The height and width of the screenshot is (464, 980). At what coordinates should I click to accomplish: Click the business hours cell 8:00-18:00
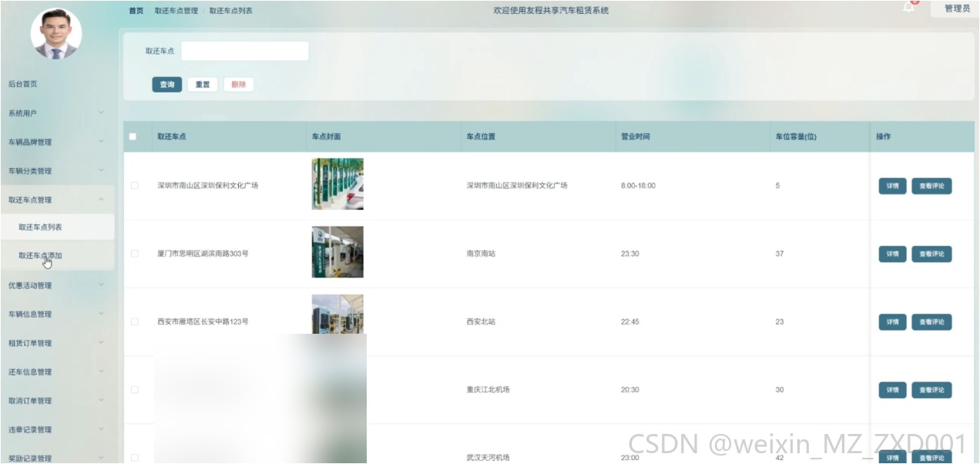(638, 186)
